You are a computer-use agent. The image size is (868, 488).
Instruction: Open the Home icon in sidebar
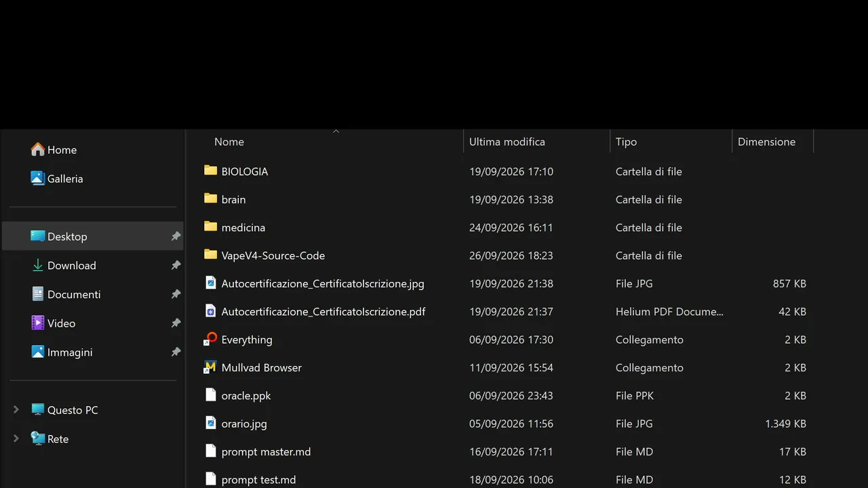pos(38,150)
